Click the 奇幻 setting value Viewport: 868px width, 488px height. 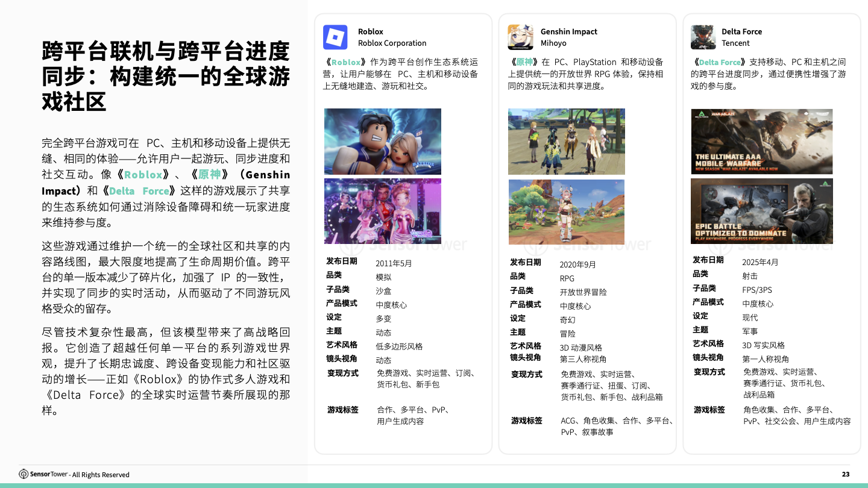pyautogui.click(x=568, y=320)
